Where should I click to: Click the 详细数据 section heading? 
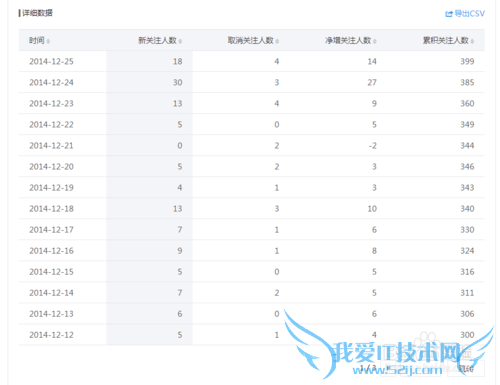click(x=36, y=13)
